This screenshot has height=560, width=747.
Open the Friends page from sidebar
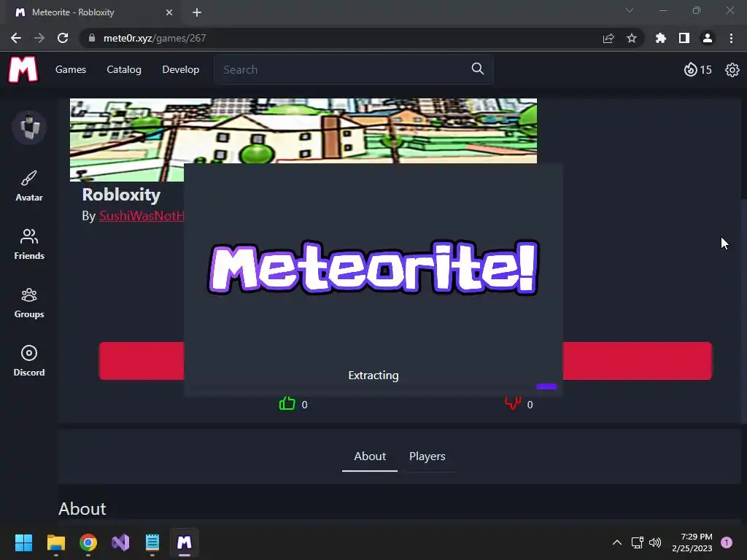coord(29,244)
